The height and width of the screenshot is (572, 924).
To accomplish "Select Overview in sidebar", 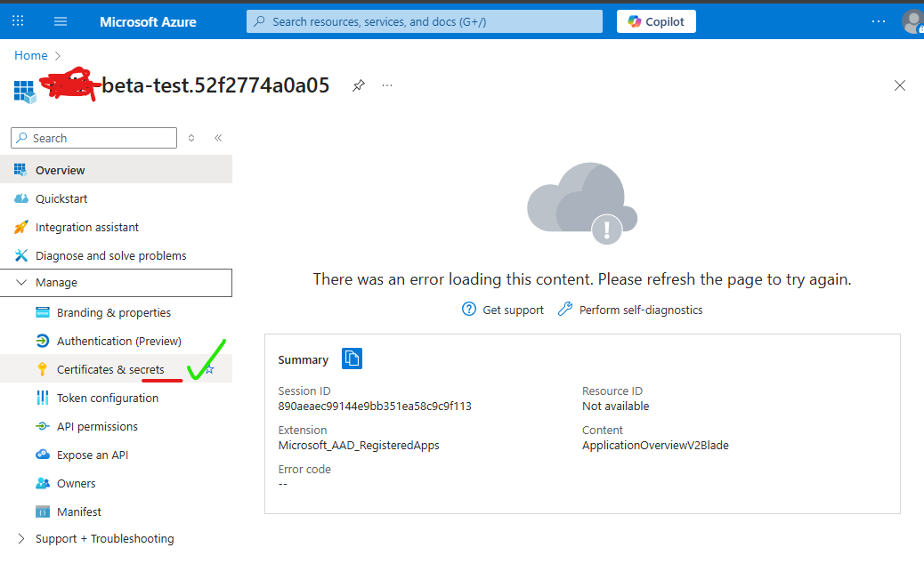I will point(116,170).
